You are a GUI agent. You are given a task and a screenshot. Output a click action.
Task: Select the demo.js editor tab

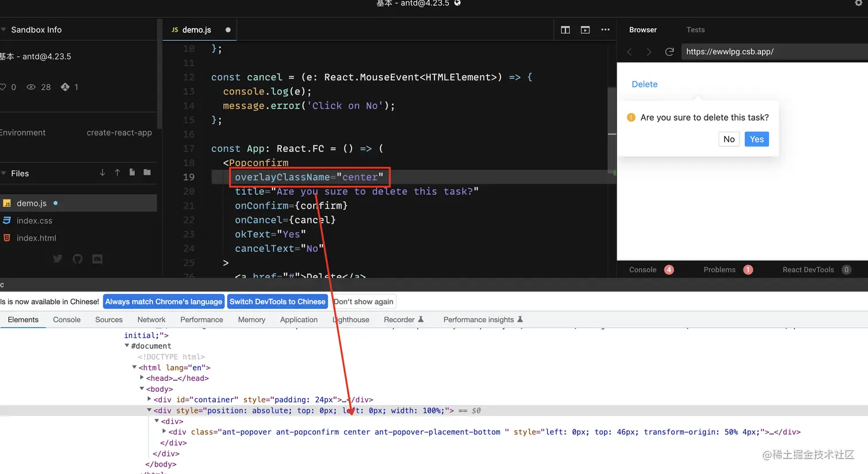(x=200, y=30)
